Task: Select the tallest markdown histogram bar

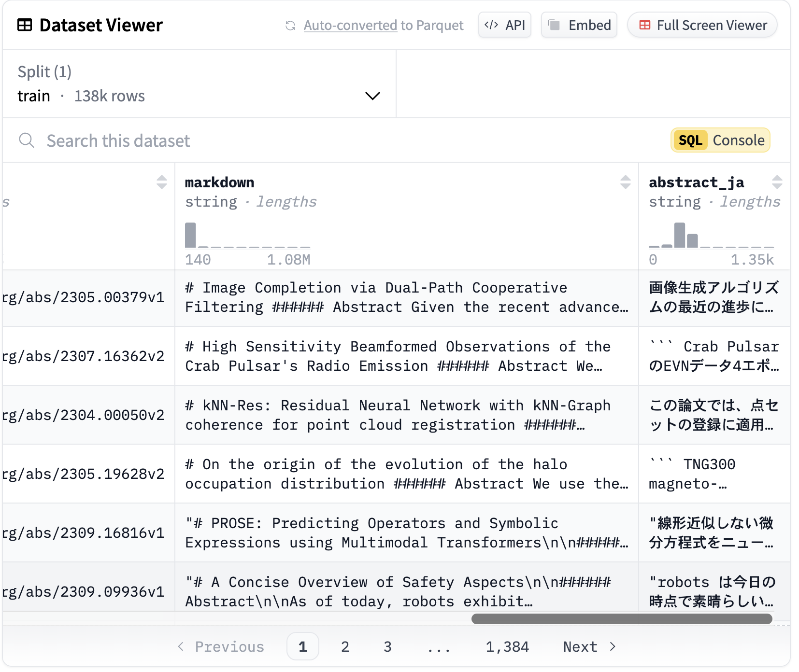Action: pos(191,235)
